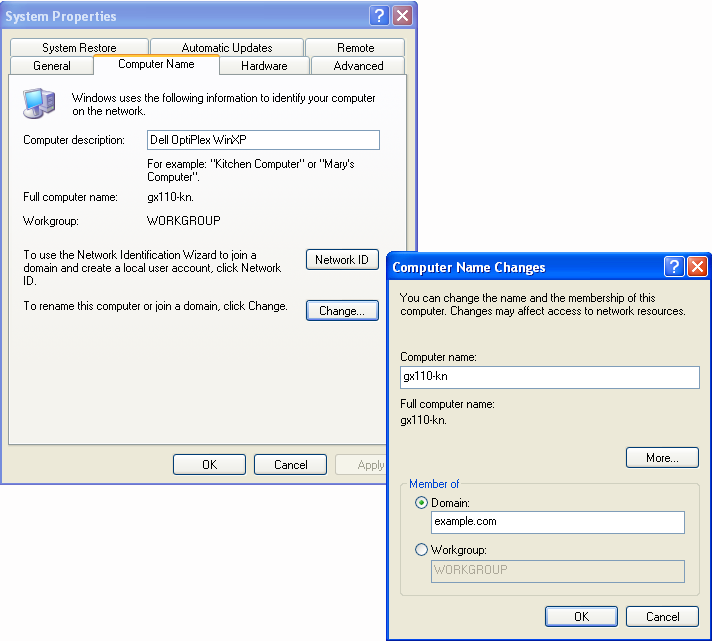Close the System Properties window
712x641 pixels.
point(402,15)
